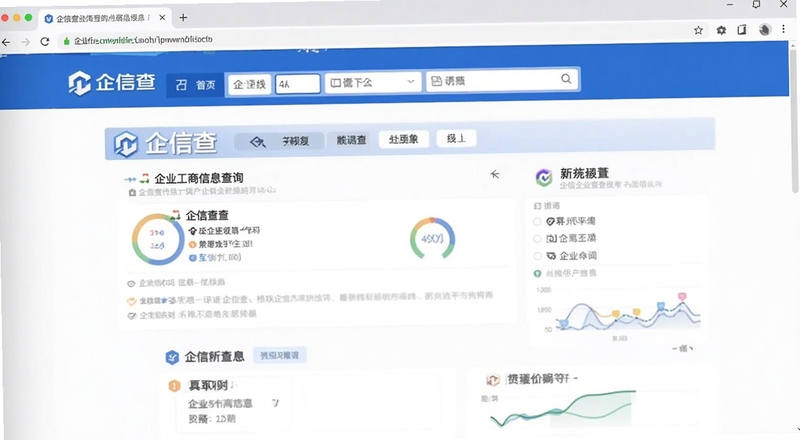Select the third white banner tab

[404, 139]
